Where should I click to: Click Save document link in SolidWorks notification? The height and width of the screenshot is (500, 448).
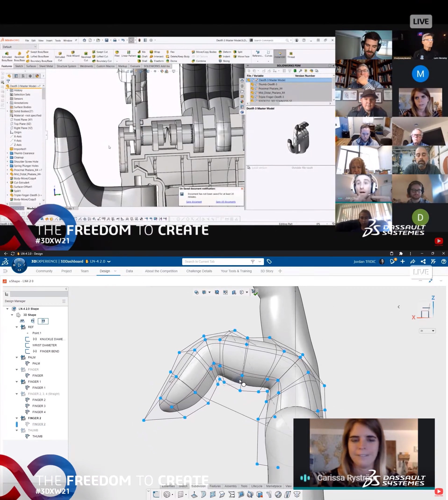tap(194, 202)
